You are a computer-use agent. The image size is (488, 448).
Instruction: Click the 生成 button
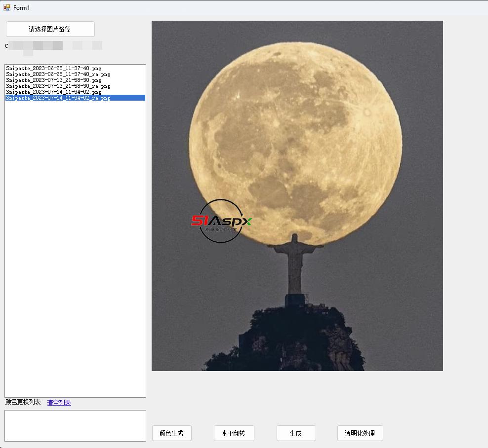tap(296, 433)
